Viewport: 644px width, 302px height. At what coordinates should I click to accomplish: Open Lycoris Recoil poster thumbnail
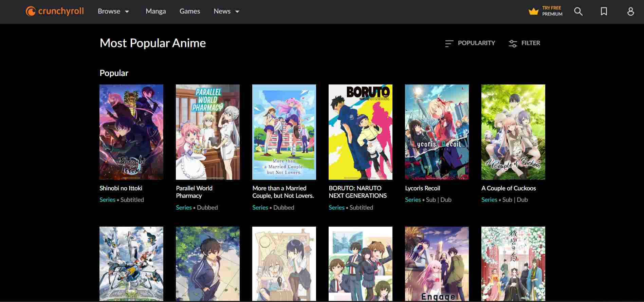pos(437,132)
